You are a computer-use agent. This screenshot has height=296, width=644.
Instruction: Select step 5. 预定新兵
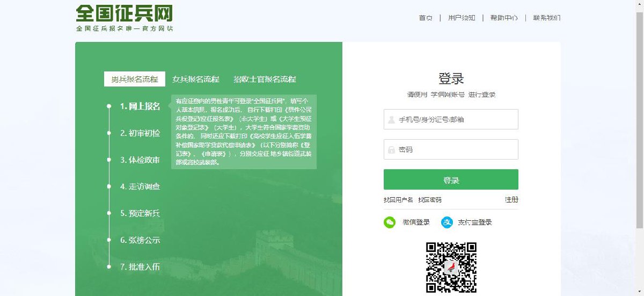140,213
